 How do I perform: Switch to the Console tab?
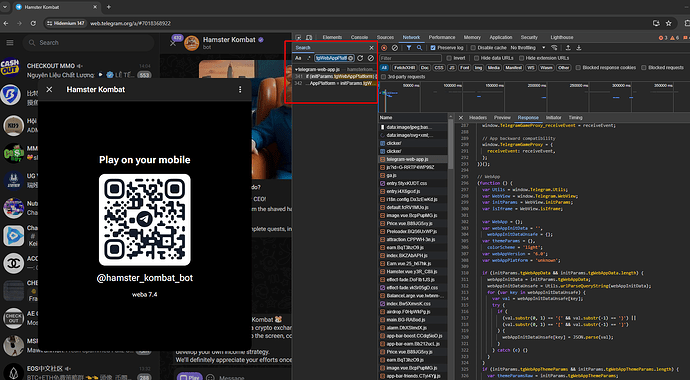[x=359, y=38]
